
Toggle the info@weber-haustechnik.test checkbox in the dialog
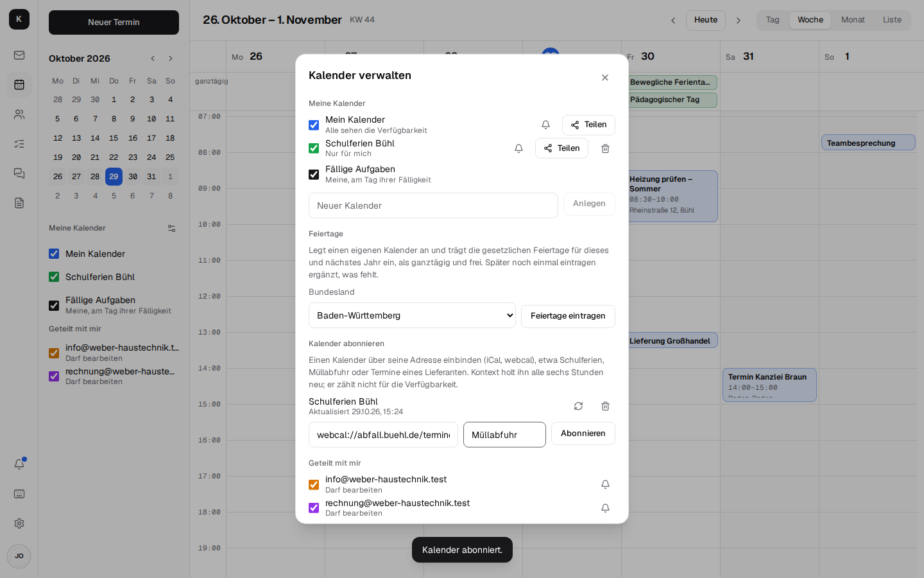click(314, 485)
